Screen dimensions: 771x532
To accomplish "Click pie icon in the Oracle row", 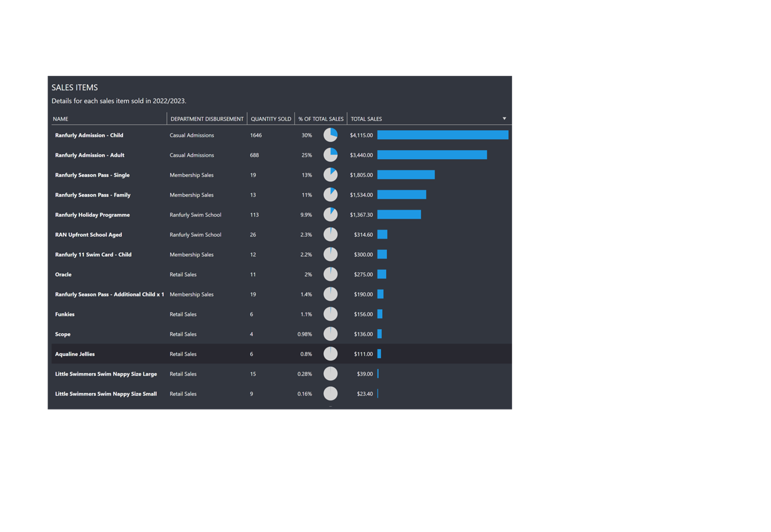I will coord(331,274).
